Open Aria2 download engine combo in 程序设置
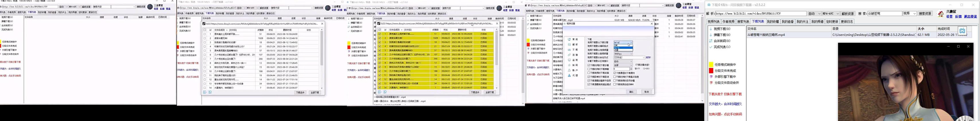Viewport: 980px width, 121px height. (623, 42)
